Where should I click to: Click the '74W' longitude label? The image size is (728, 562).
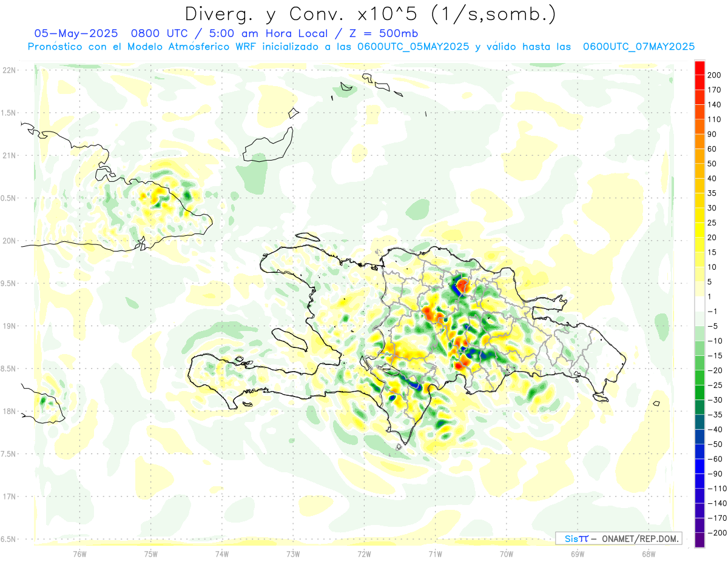[222, 554]
